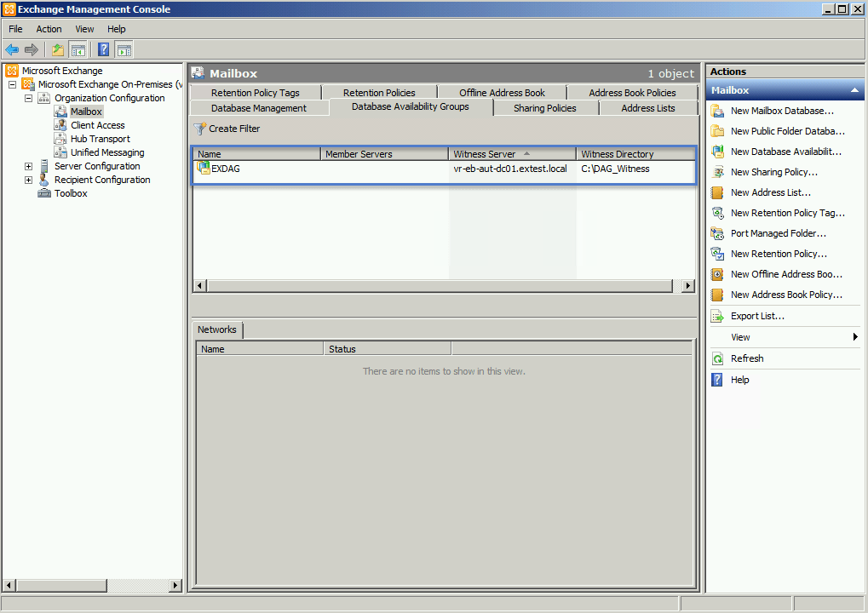Expand the Recipient Configuration node
This screenshot has height=613, width=868.
[x=28, y=180]
